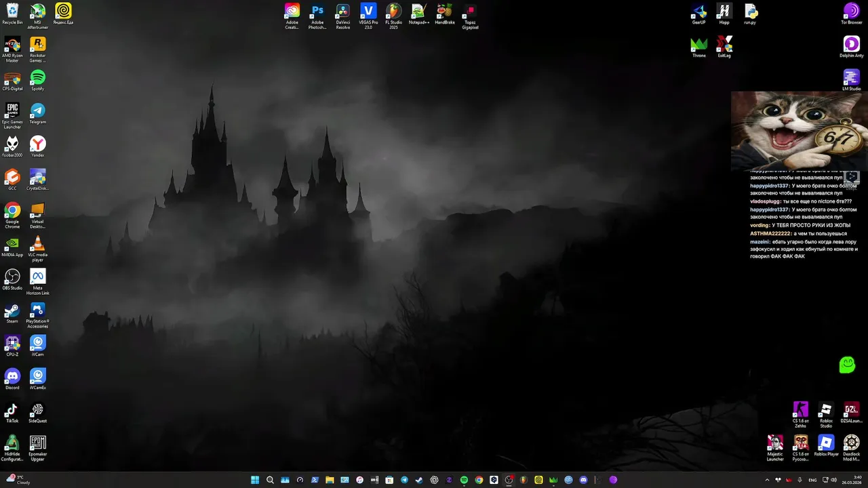The image size is (868, 488).
Task: Open ExitLag desktop shortcut
Action: 724,47
